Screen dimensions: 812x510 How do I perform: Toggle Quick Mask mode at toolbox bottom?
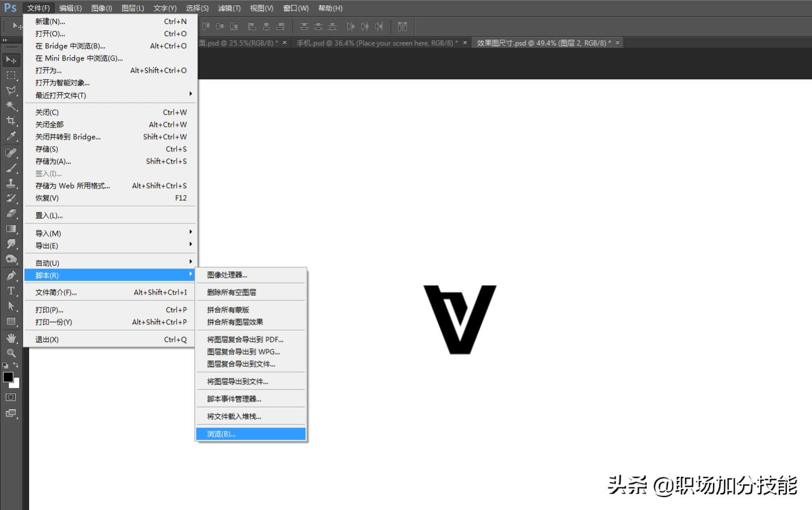(x=10, y=397)
